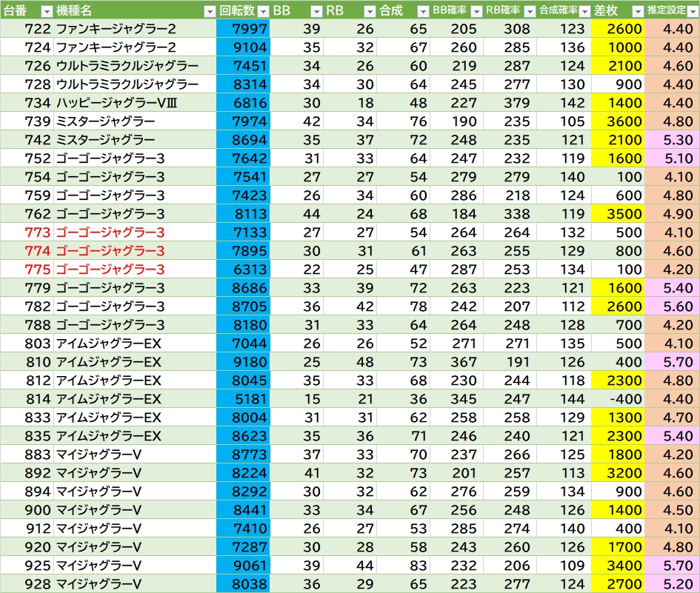Select machine number cell 722

click(27, 29)
